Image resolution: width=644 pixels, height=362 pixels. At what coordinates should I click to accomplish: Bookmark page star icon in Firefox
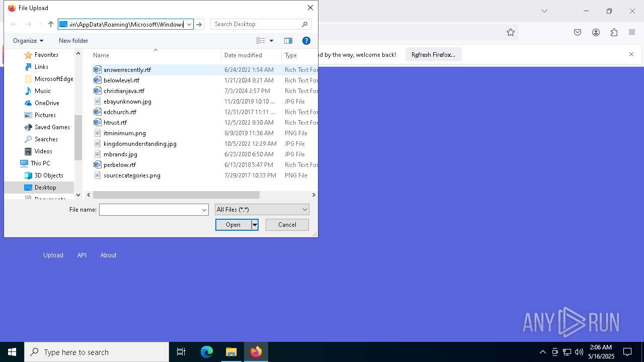click(x=511, y=32)
